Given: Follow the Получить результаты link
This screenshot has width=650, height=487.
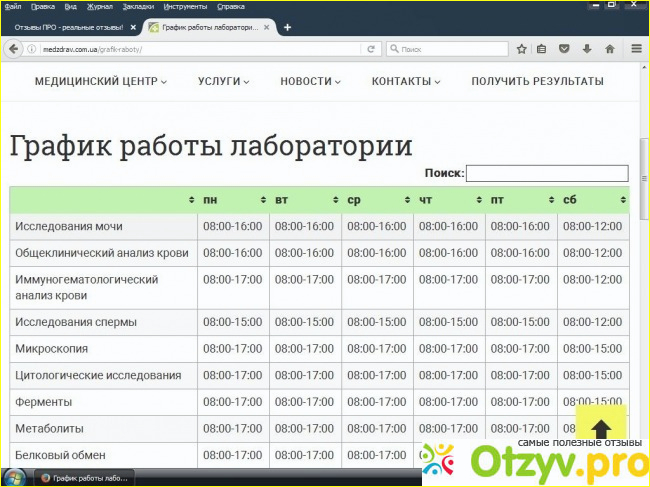Looking at the screenshot, I should point(537,81).
